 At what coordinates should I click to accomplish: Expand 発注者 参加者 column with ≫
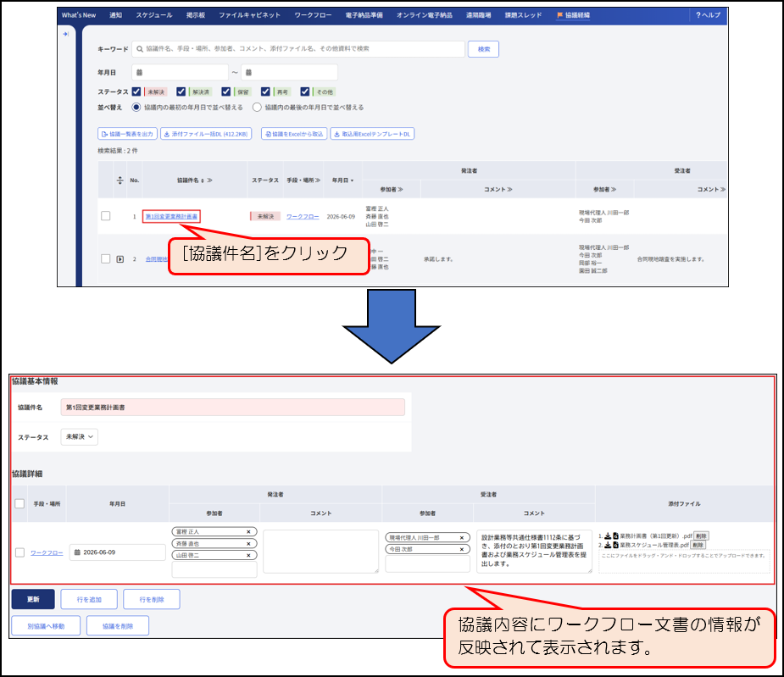pyautogui.click(x=401, y=190)
